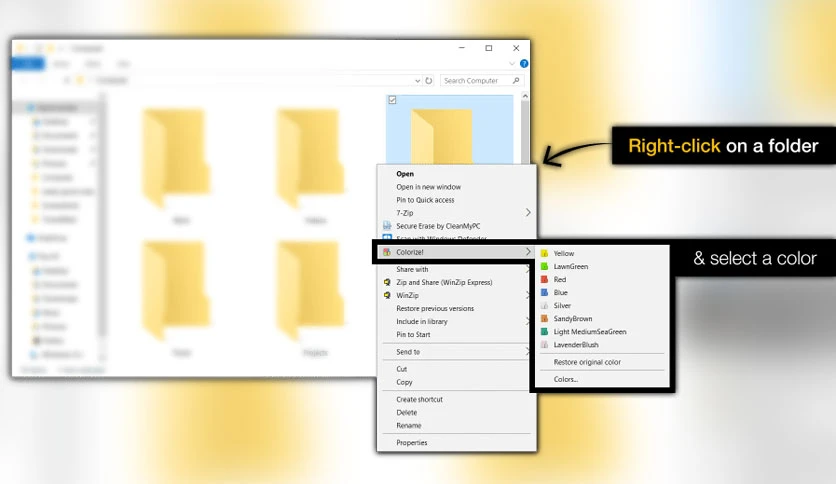Pick the Silver color swatch
Screen dimensions: 836x484
coord(544,305)
